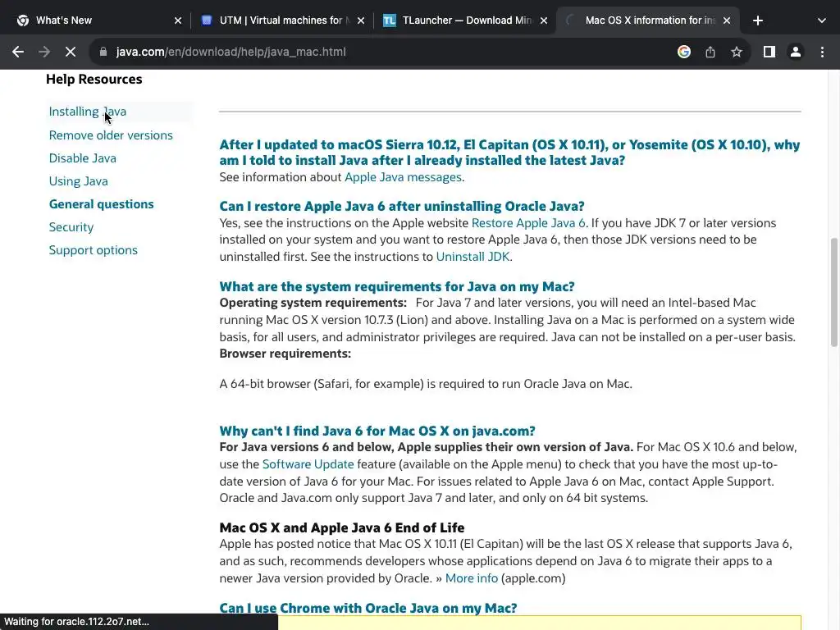Click the 'Browser requirements:' text

point(285,354)
